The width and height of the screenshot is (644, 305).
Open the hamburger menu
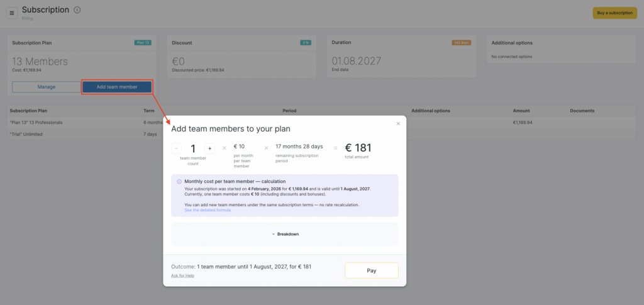pos(12,13)
